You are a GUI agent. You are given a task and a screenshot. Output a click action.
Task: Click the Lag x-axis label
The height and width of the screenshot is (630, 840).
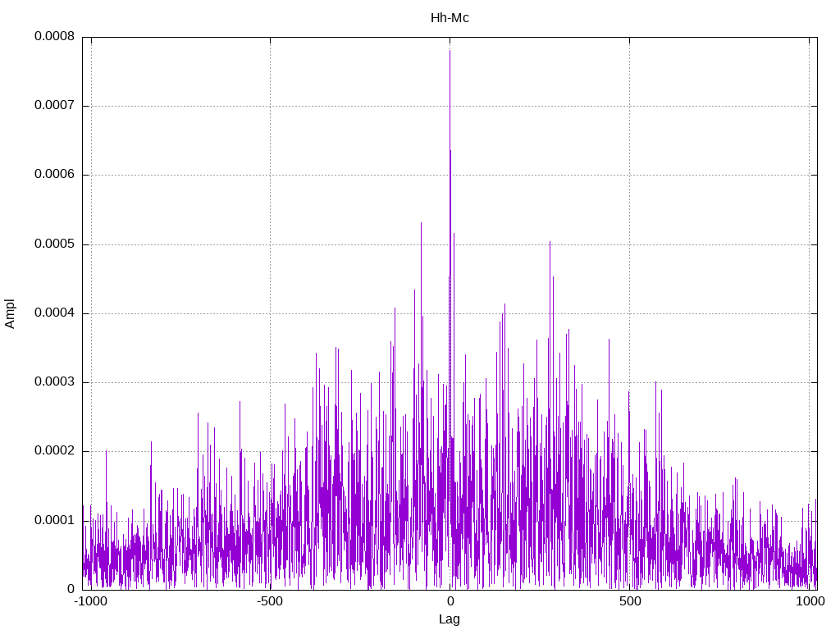pos(450,619)
